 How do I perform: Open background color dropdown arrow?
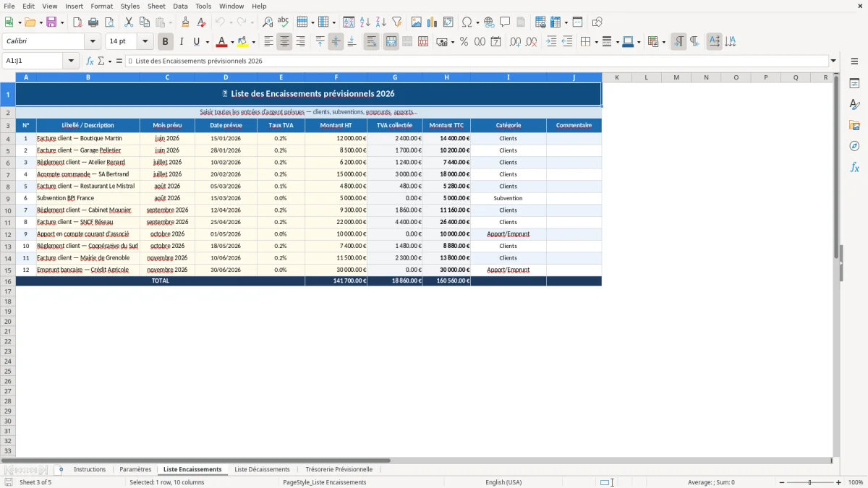pyautogui.click(x=253, y=42)
